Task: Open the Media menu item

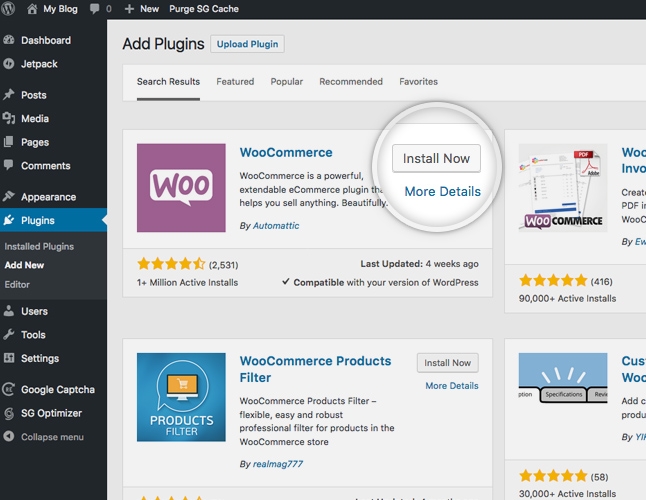Action: pos(35,119)
